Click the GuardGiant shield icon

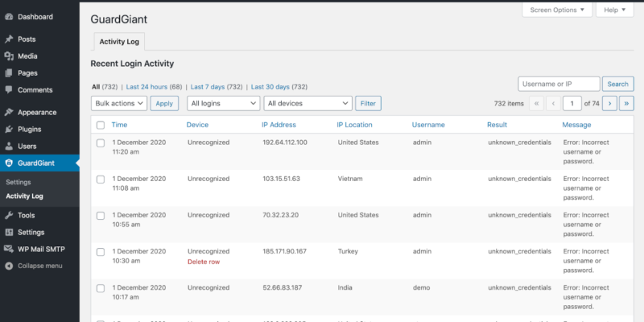tap(9, 163)
